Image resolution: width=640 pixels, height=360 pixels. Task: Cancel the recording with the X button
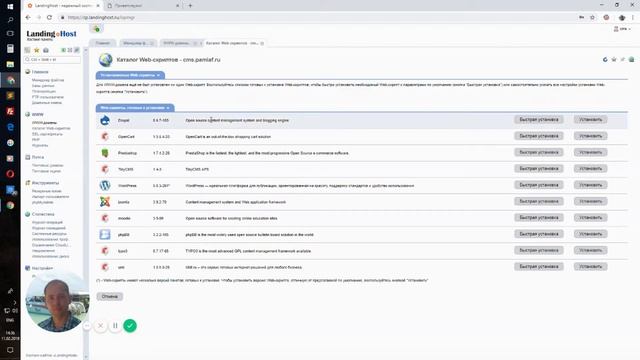point(100,326)
